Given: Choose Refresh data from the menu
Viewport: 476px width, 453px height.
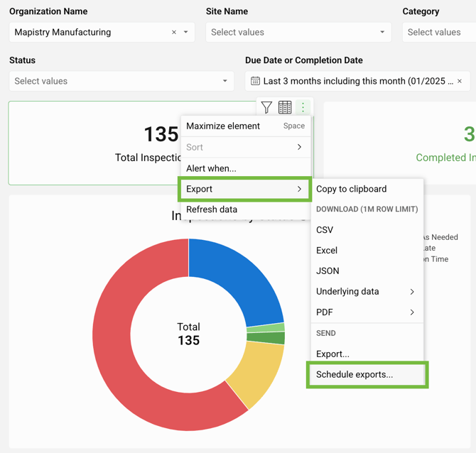Looking at the screenshot, I should pos(246,209).
